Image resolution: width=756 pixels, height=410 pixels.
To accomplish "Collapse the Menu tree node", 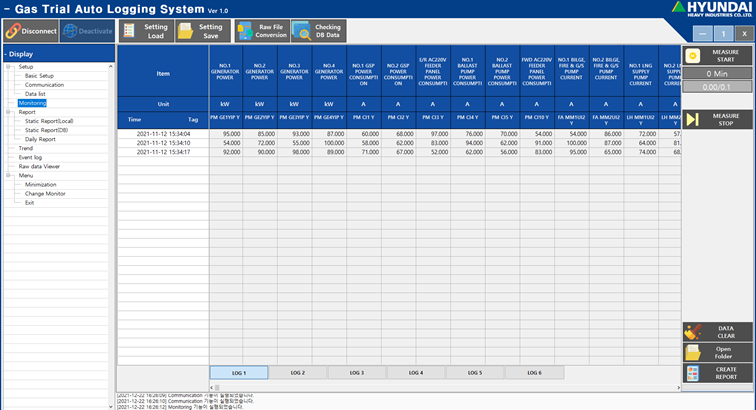I will (x=10, y=175).
